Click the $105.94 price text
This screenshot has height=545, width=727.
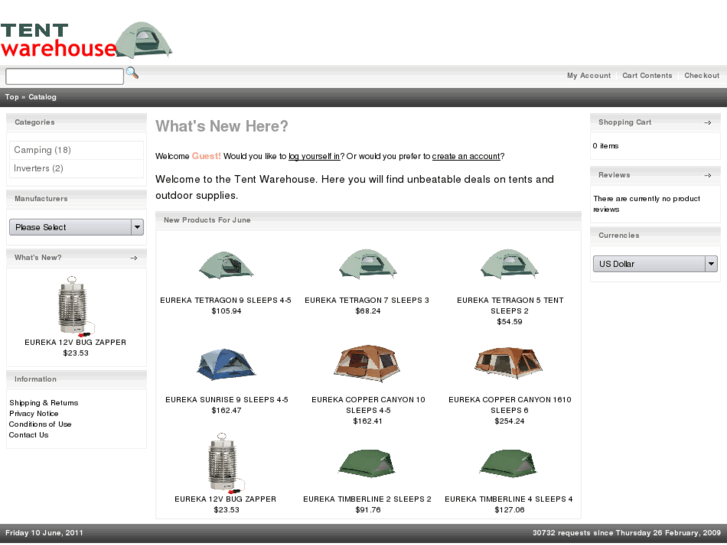[x=226, y=311]
